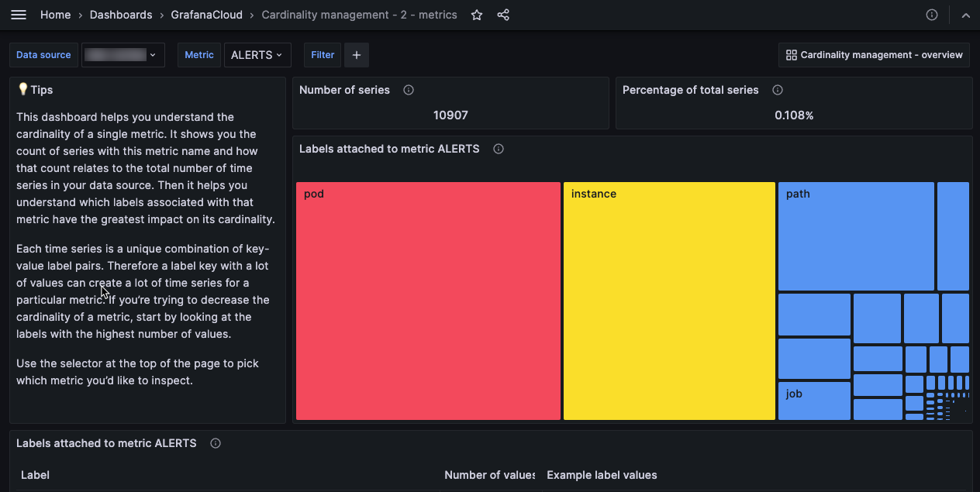Star this dashboard using the star icon
Screen dimensions: 980x492
click(x=476, y=14)
